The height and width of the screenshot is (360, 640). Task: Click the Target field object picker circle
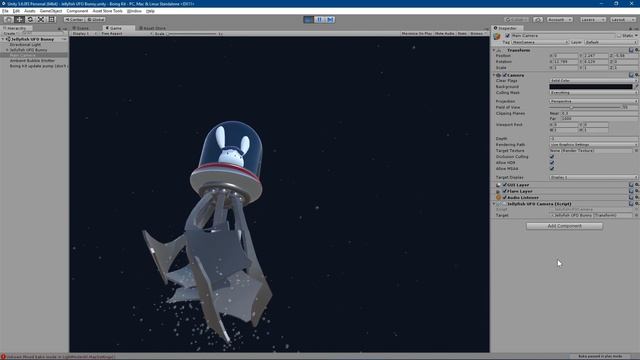click(x=636, y=215)
